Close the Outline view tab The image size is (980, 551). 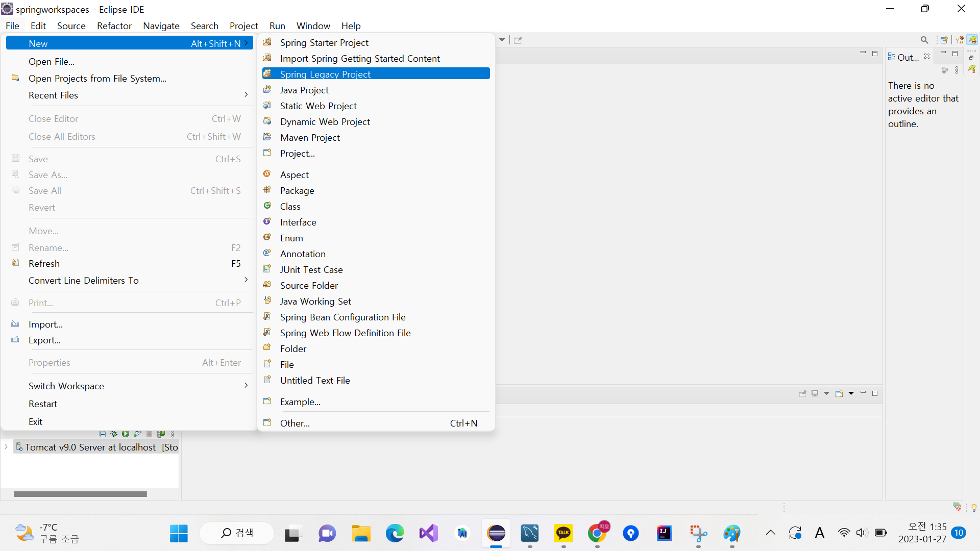click(927, 56)
